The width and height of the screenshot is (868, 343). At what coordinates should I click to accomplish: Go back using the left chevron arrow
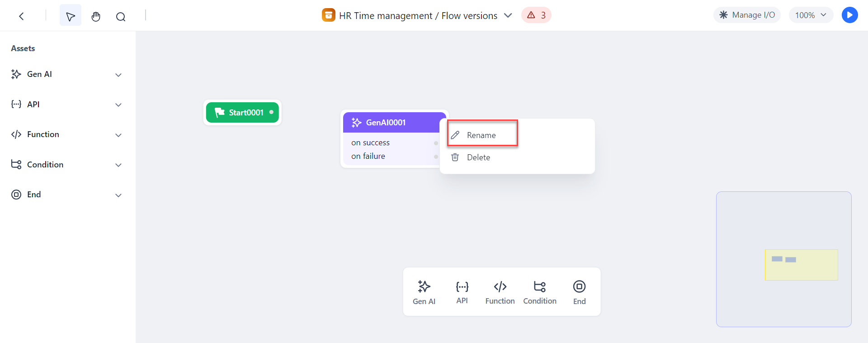coord(21,16)
